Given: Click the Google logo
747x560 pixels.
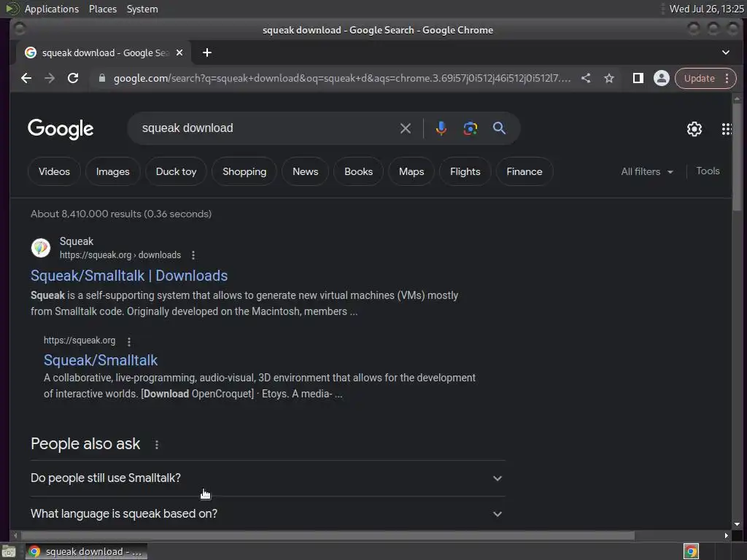Looking at the screenshot, I should click(x=61, y=129).
